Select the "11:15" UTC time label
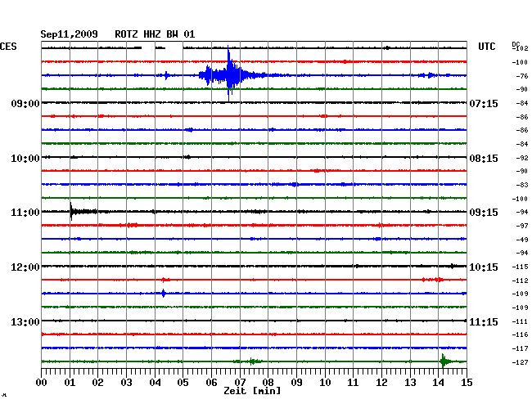 484,322
